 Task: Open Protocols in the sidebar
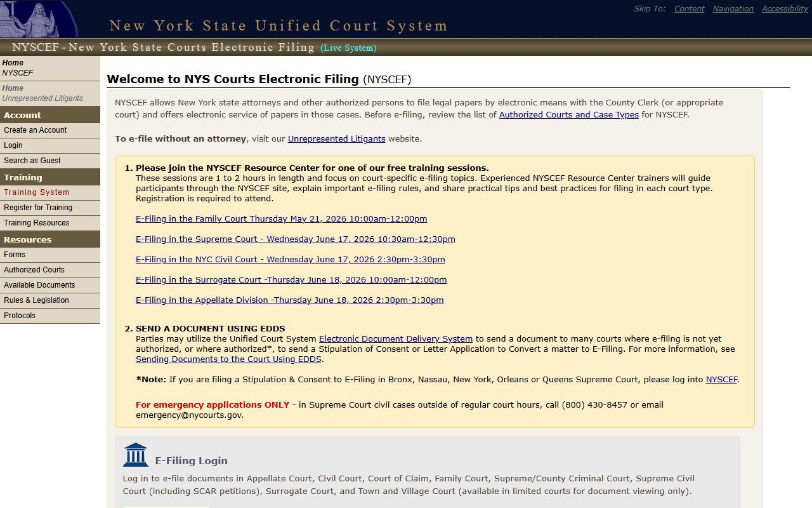tap(50, 316)
